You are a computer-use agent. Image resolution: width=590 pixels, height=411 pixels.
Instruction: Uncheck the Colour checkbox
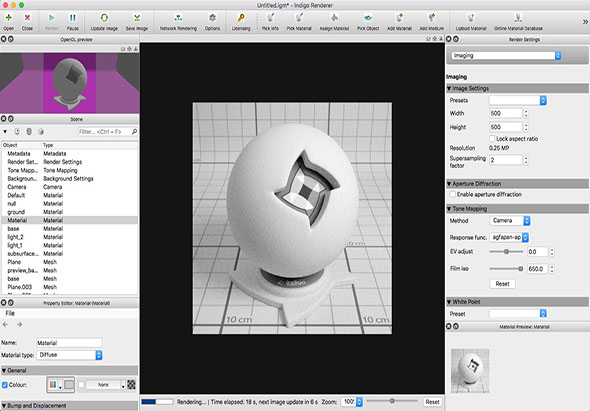[5, 385]
